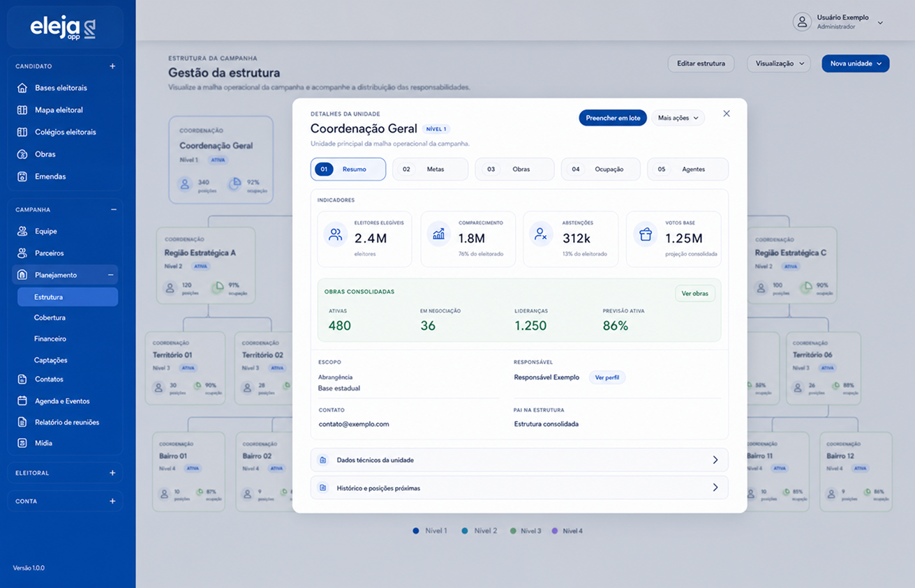Click the Mídia sidebar icon

[22, 443]
